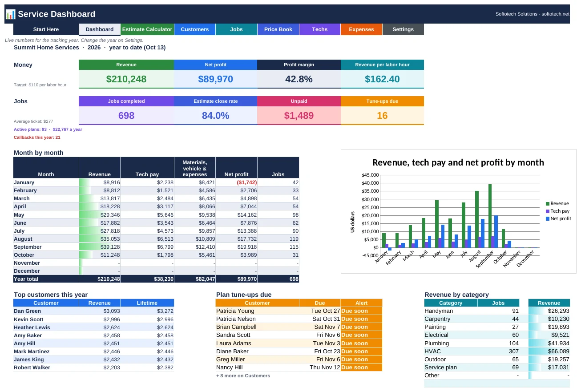The width and height of the screenshot is (581, 392).
Task: Click the September bar group in the chart
Action: [492, 216]
